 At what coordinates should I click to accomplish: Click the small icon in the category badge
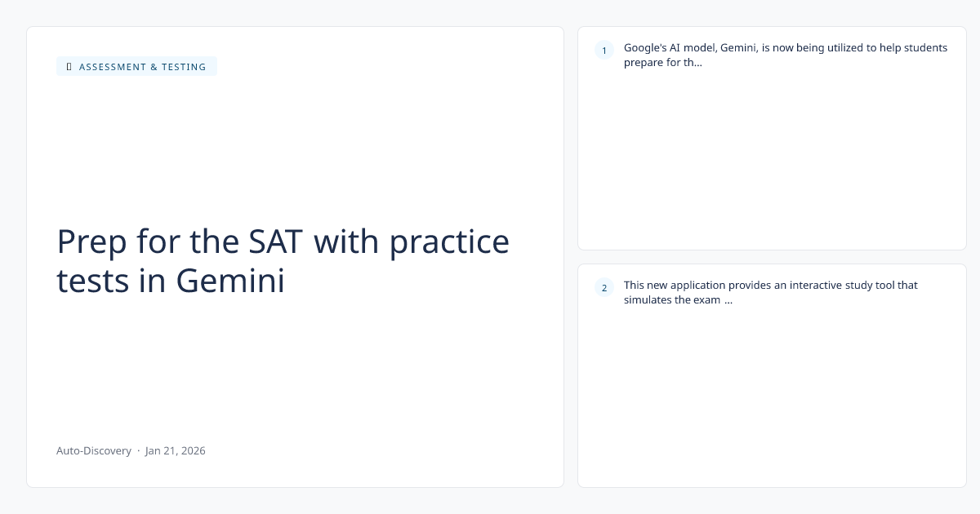coord(69,67)
